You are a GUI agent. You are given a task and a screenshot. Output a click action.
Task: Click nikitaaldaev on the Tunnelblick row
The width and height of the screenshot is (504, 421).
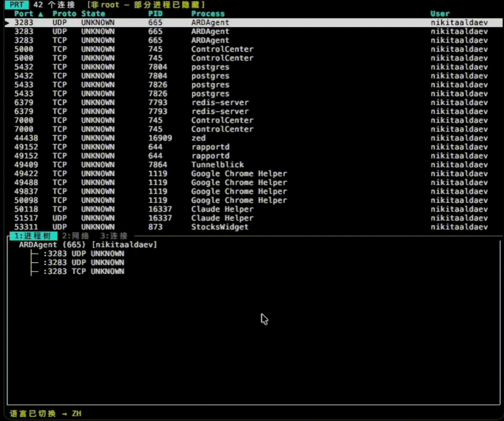tap(459, 165)
